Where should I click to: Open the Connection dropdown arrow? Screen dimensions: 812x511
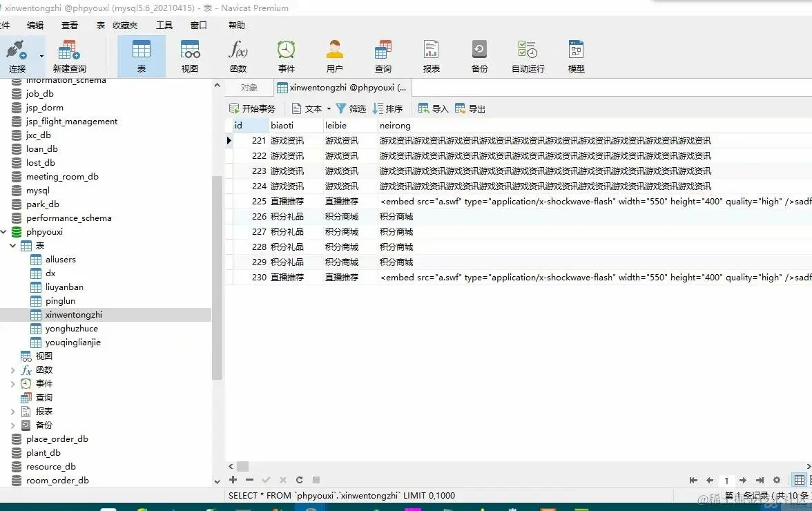pyautogui.click(x=41, y=56)
